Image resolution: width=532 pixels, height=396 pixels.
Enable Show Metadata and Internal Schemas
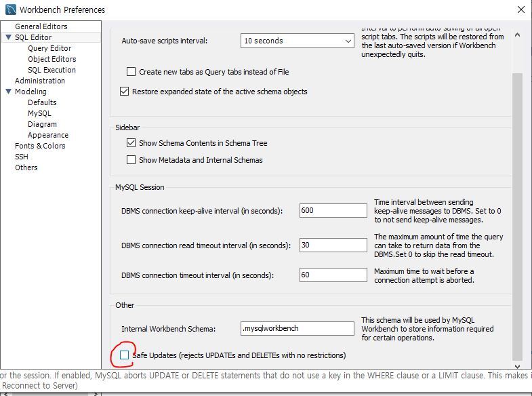[131, 160]
